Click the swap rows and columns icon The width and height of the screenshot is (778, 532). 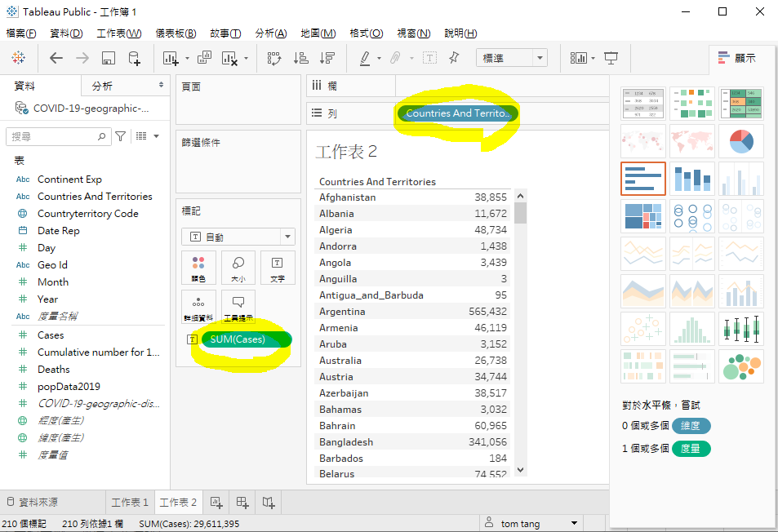coord(273,58)
